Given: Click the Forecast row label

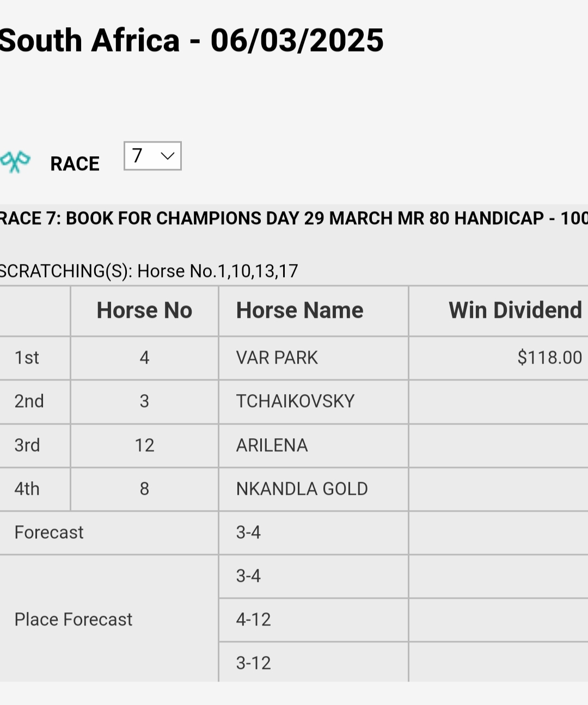Looking at the screenshot, I should [49, 532].
